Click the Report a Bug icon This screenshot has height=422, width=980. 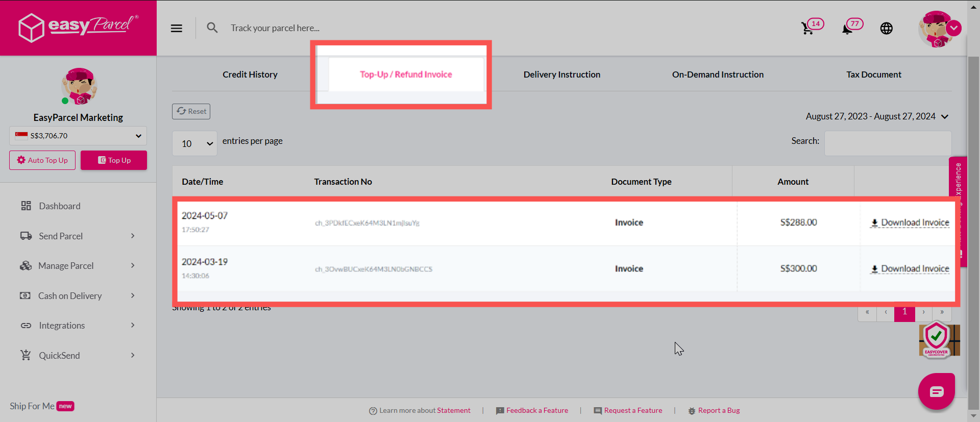pyautogui.click(x=692, y=411)
